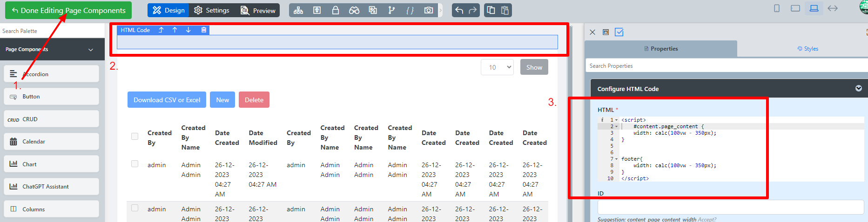Image resolution: width=868 pixels, height=222 pixels.
Task: Fold the script block at line 1
Action: [x=617, y=120]
